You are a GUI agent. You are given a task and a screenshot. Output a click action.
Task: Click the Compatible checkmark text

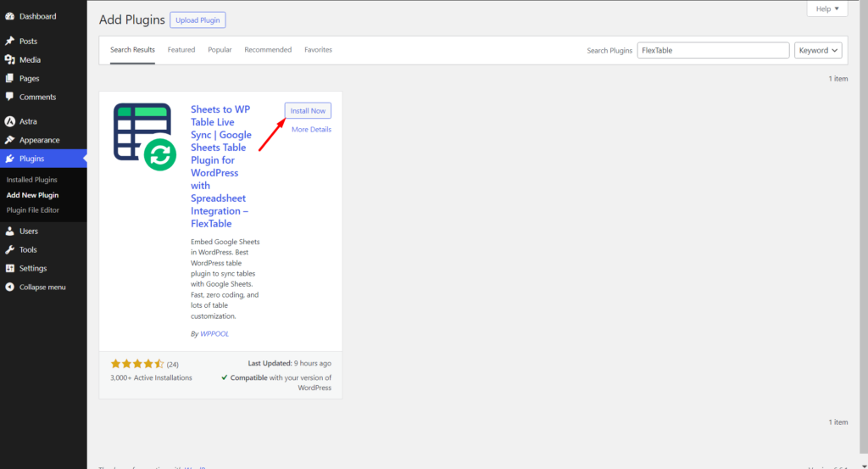pyautogui.click(x=276, y=382)
